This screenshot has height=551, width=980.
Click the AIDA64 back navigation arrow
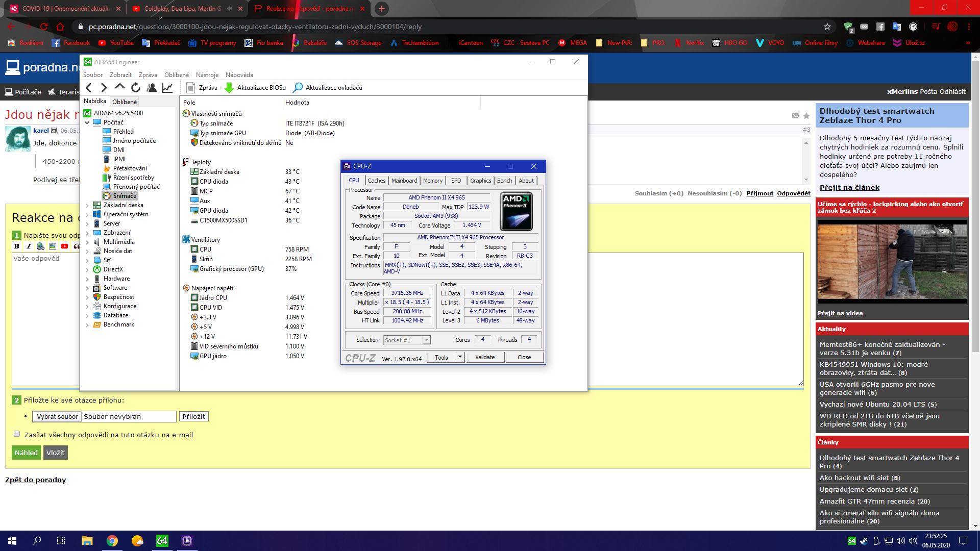pyautogui.click(x=89, y=88)
